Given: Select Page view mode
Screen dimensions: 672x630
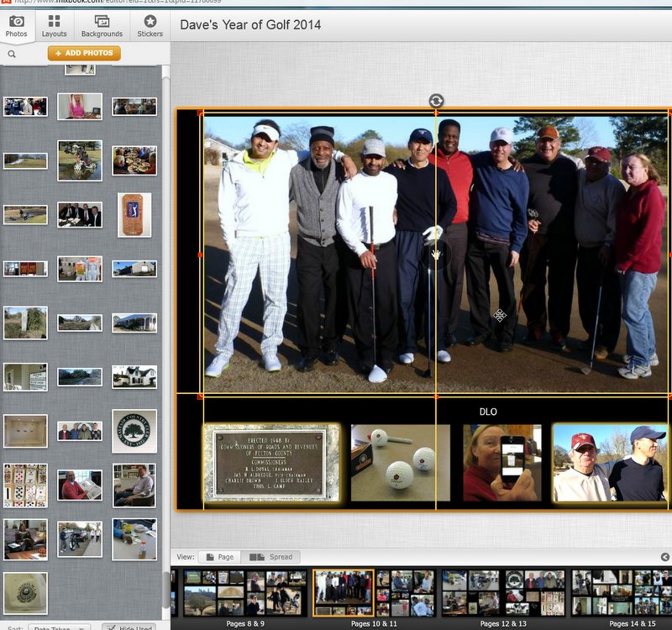Looking at the screenshot, I should 220,557.
